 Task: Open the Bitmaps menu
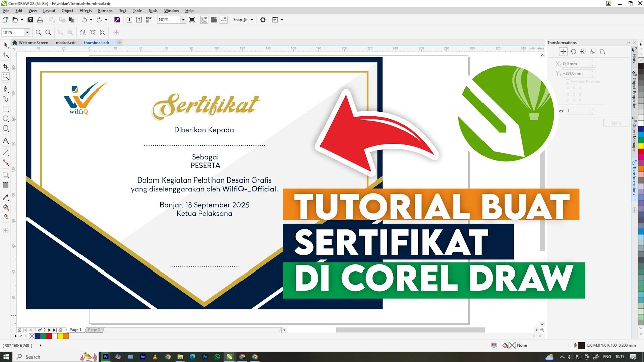pos(105,11)
